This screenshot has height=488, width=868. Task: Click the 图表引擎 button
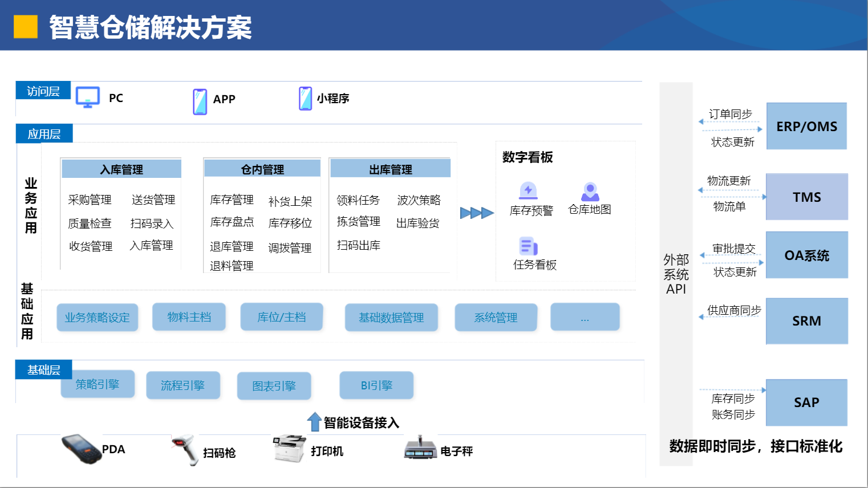274,386
